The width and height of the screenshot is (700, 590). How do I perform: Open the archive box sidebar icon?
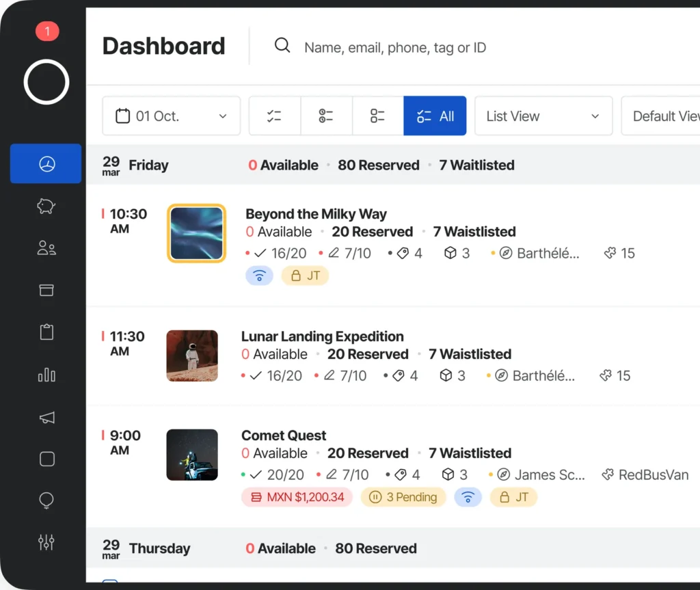[x=46, y=291]
